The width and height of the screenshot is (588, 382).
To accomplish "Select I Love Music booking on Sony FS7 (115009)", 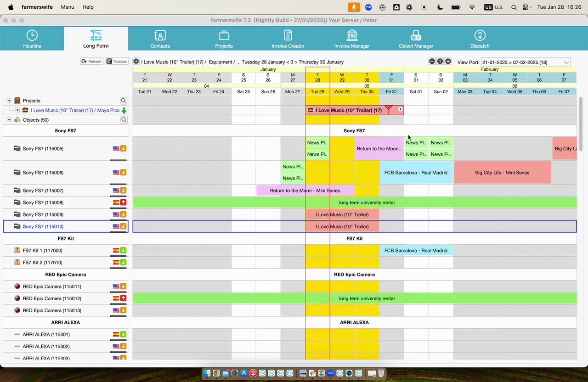I will click(x=342, y=214).
